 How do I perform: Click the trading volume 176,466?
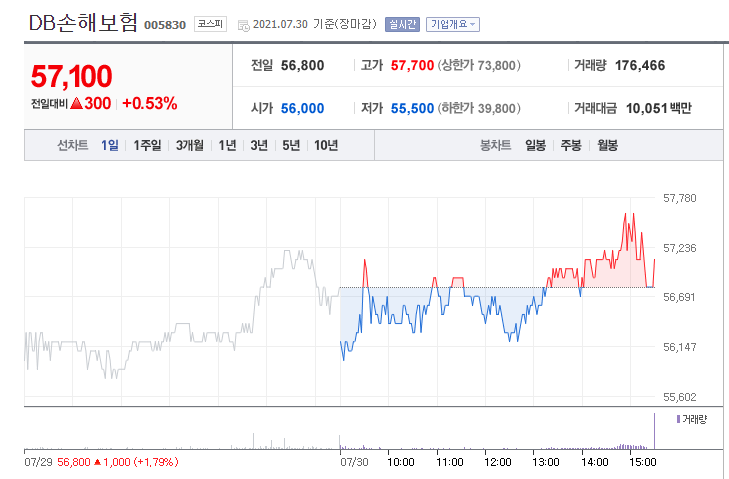click(x=640, y=66)
